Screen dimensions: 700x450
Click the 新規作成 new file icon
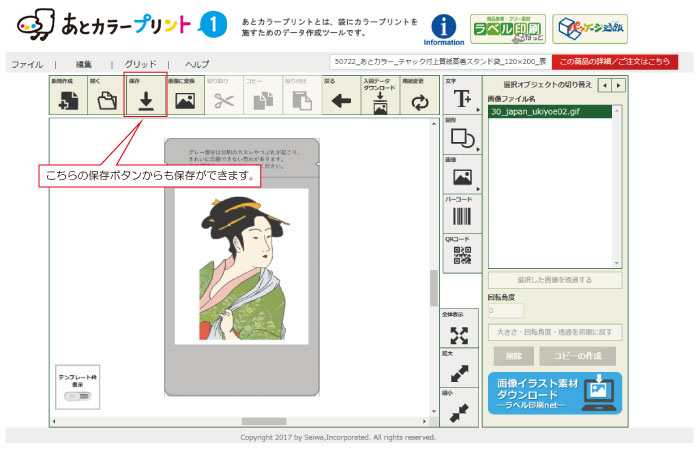click(68, 101)
